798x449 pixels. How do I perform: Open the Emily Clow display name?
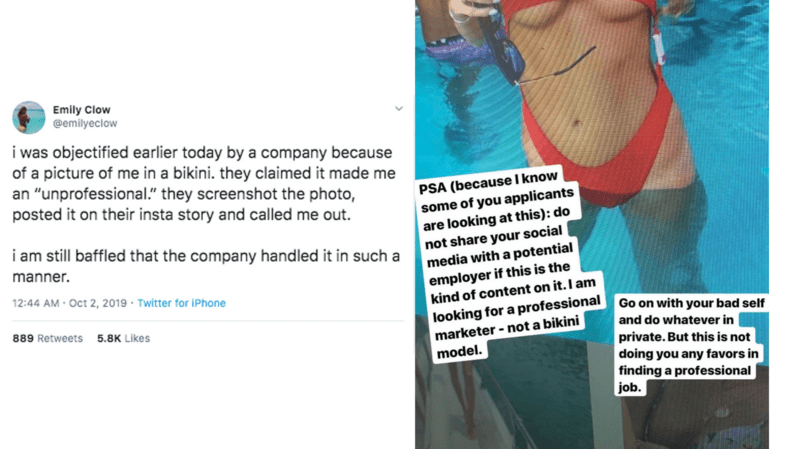pyautogui.click(x=81, y=109)
